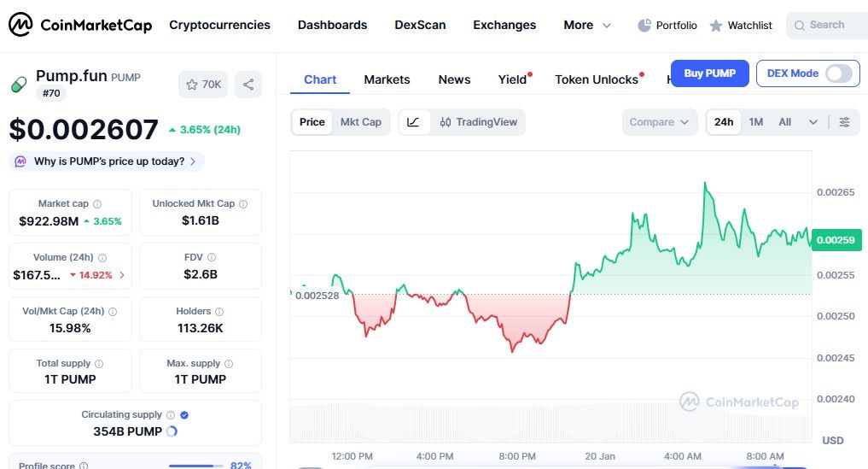Switch to TradingView chart
The width and height of the screenshot is (868, 469).
pyautogui.click(x=478, y=122)
